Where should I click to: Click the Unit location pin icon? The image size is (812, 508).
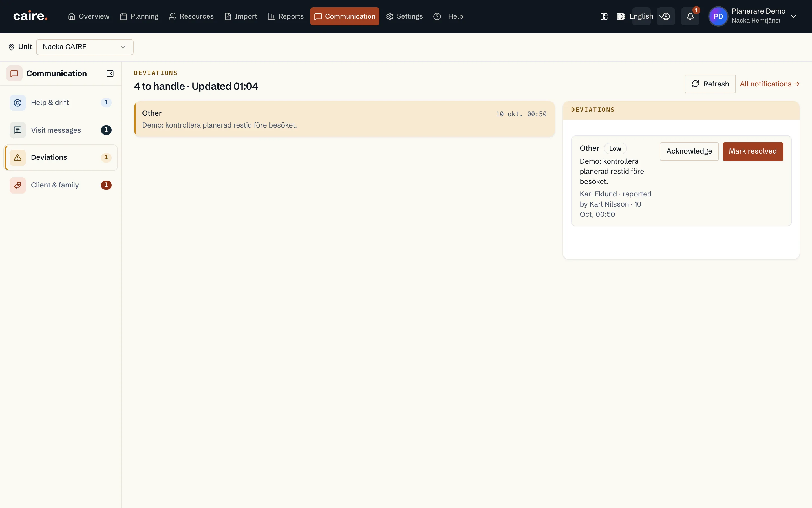coord(11,47)
